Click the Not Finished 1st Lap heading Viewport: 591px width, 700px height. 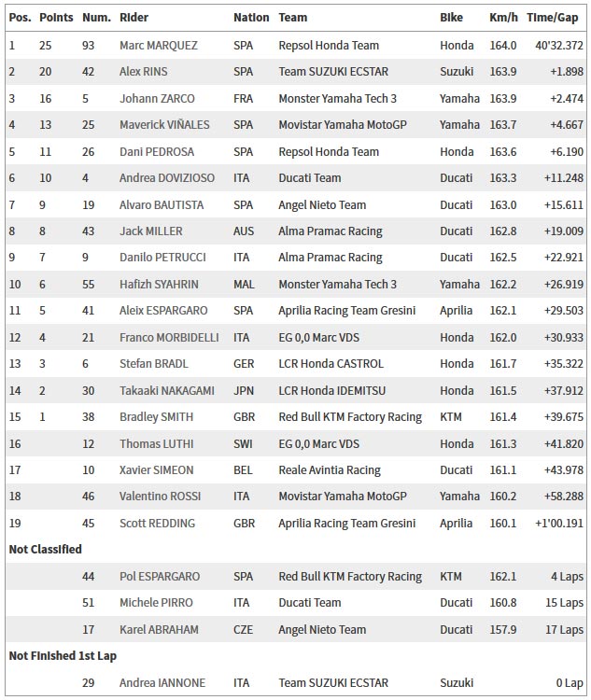pos(63,656)
